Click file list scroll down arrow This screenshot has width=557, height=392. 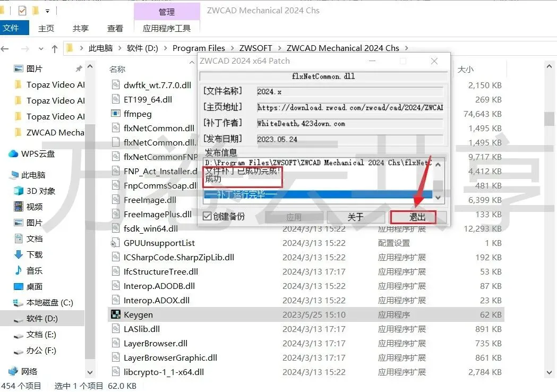(549, 372)
